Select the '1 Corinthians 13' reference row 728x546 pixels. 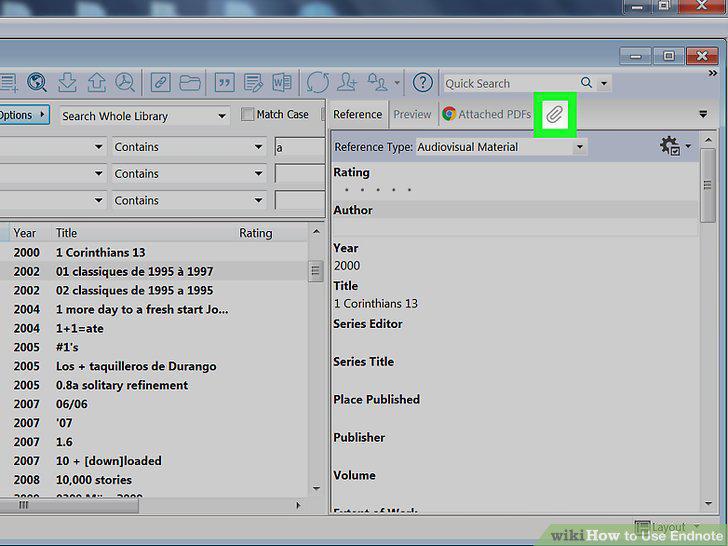coord(153,252)
